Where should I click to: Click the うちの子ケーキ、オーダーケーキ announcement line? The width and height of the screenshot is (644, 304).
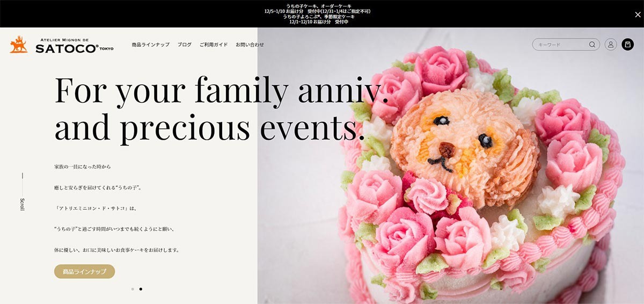321,5
